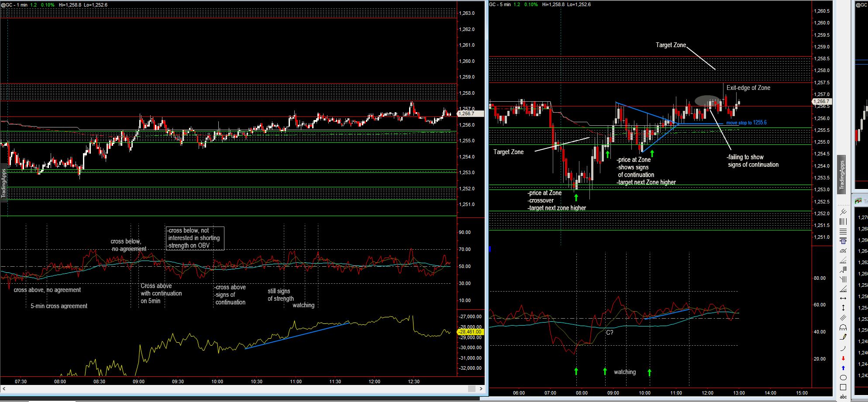Select the lower-left 'Target Zone' label
868x402 pixels.
pyautogui.click(x=508, y=152)
